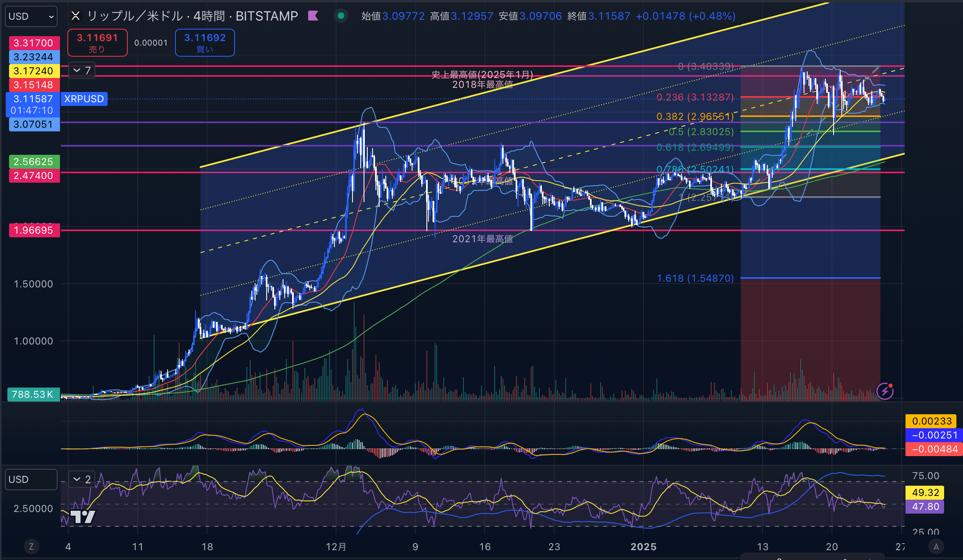
Task: Click the A auto-scale button at bottom right
Action: click(x=936, y=546)
